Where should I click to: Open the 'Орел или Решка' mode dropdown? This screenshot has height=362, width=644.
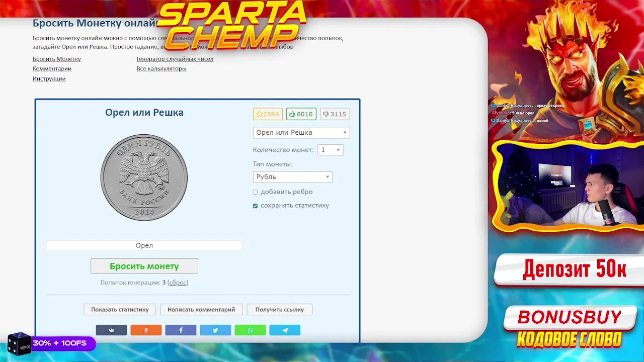pos(301,133)
